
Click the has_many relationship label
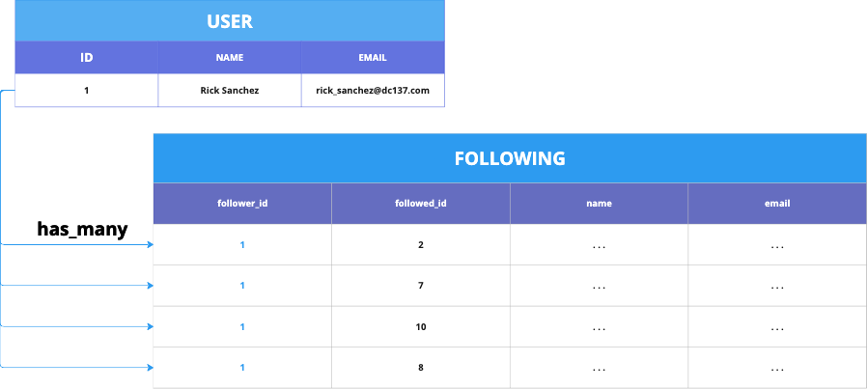coord(82,229)
